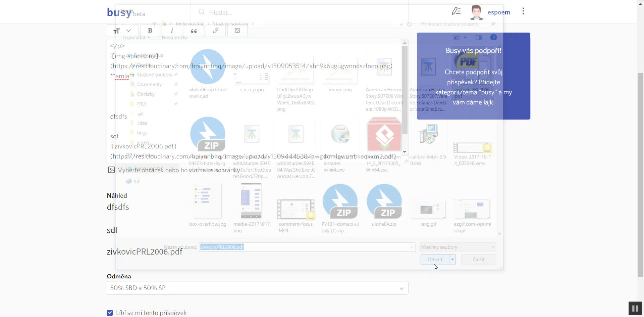Click the up-folder arrow in file dialog

(x=154, y=24)
